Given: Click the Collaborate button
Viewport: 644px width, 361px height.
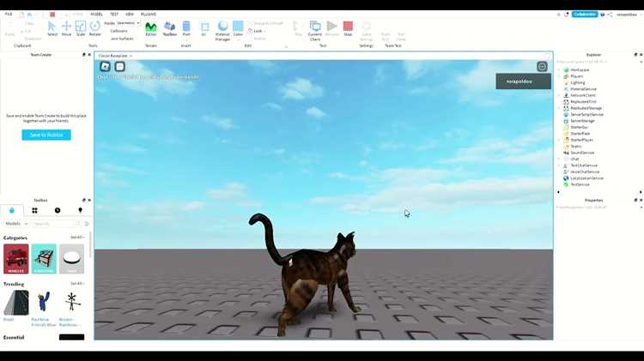Looking at the screenshot, I should click(x=585, y=15).
